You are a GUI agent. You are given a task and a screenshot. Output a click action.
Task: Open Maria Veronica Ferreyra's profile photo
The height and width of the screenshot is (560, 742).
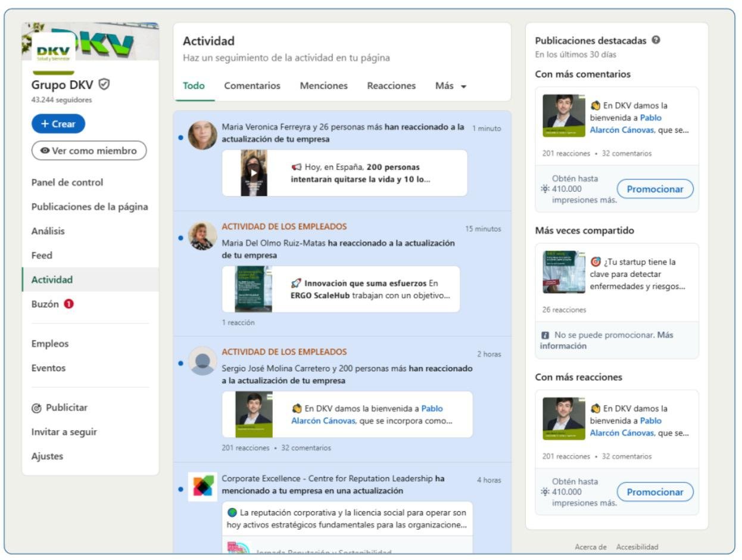tap(202, 135)
